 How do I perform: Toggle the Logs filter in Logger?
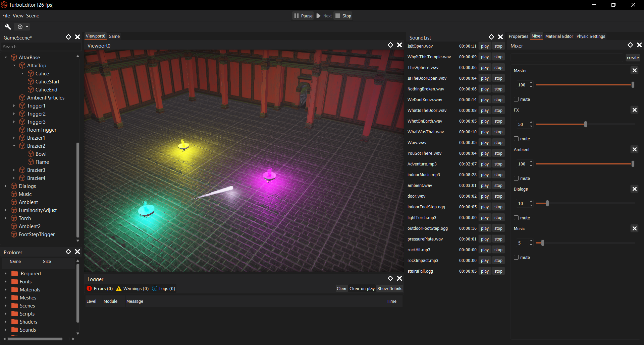[164, 289]
